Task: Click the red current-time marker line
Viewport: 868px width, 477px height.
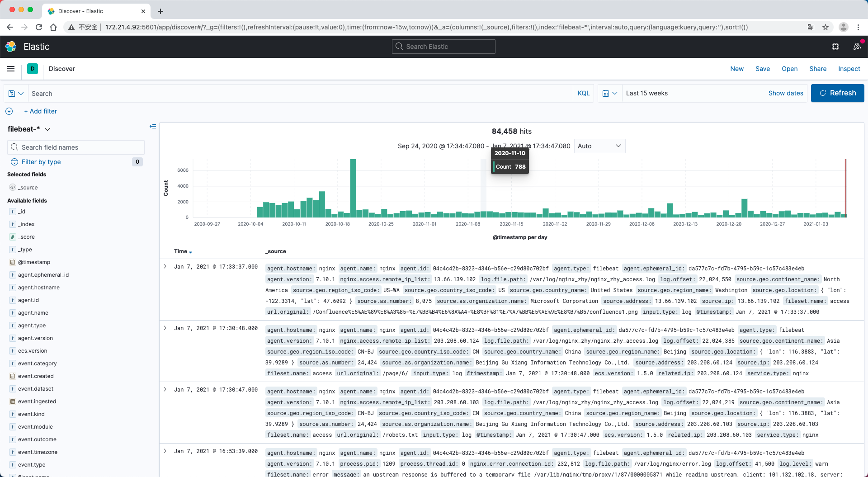Action: click(x=845, y=188)
